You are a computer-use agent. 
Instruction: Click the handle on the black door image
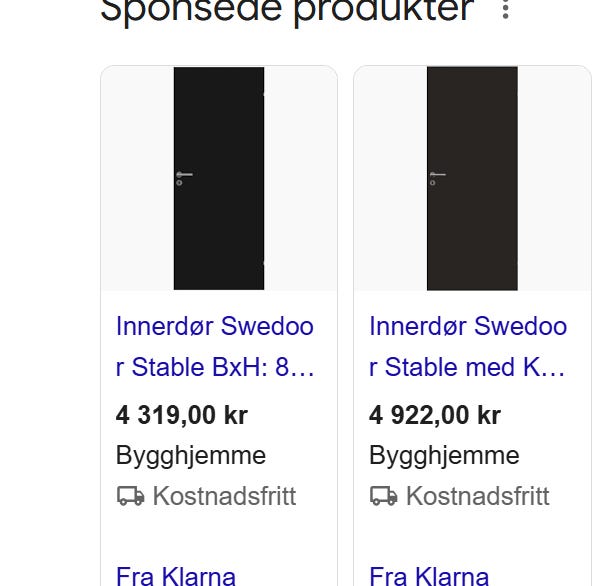click(183, 175)
